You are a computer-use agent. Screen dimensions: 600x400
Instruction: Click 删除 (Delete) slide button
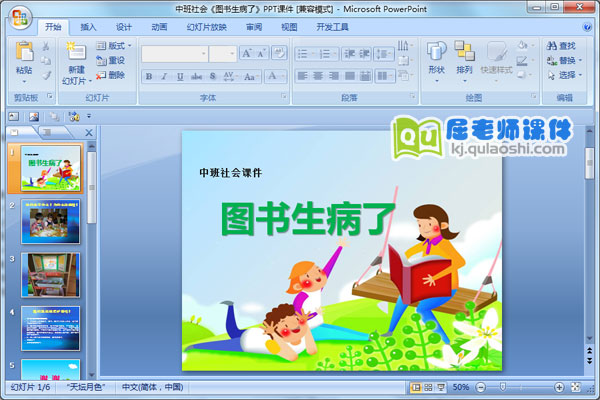click(111, 75)
